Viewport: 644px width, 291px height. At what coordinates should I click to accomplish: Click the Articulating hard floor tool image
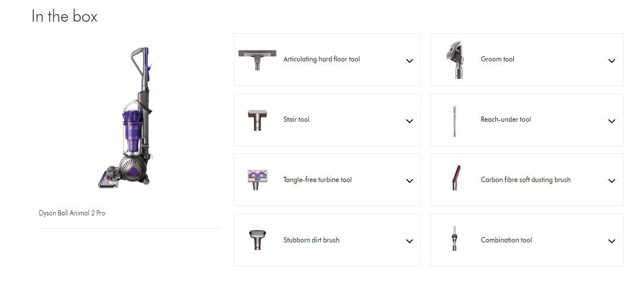point(257,59)
